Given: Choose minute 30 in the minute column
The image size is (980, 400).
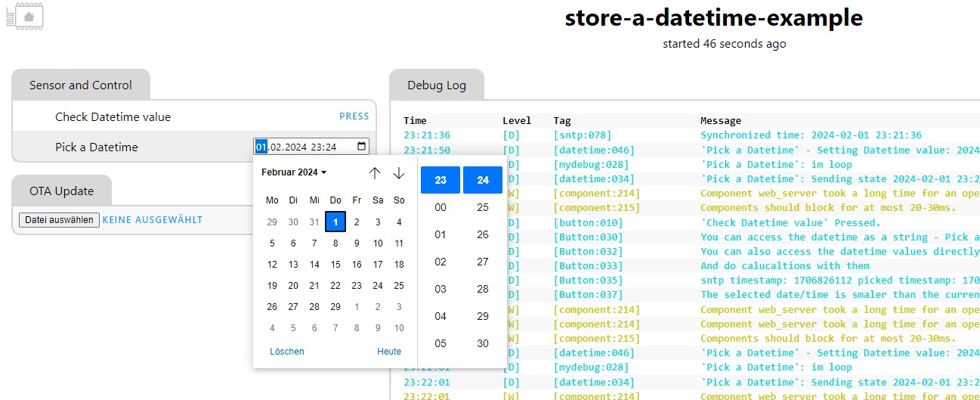Looking at the screenshot, I should (x=483, y=343).
